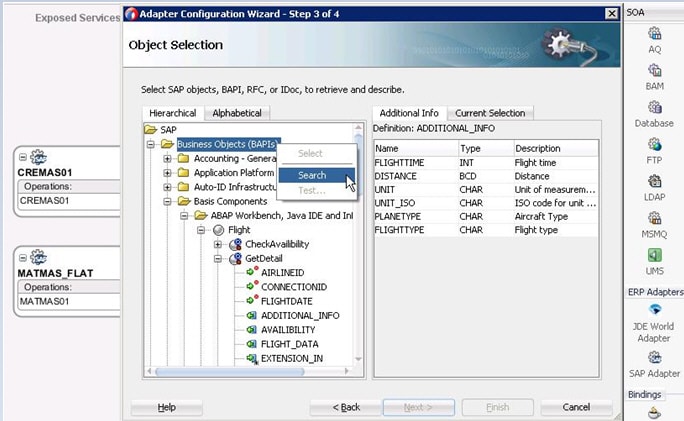Click the CREMAS01 service gear icon
The height and width of the screenshot is (421, 684).
(38, 157)
